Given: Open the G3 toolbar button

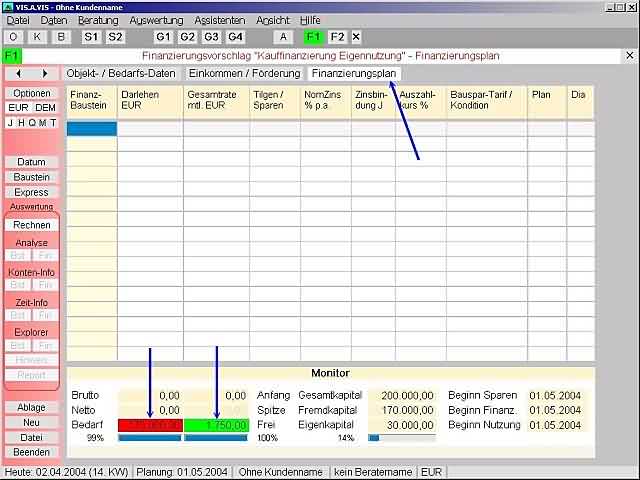Looking at the screenshot, I should pyautogui.click(x=211, y=37).
